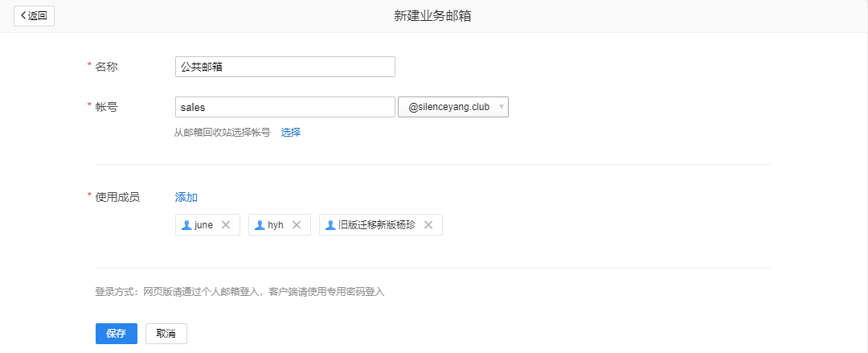Focus the 名称 field containing 公共邮箱

285,67
